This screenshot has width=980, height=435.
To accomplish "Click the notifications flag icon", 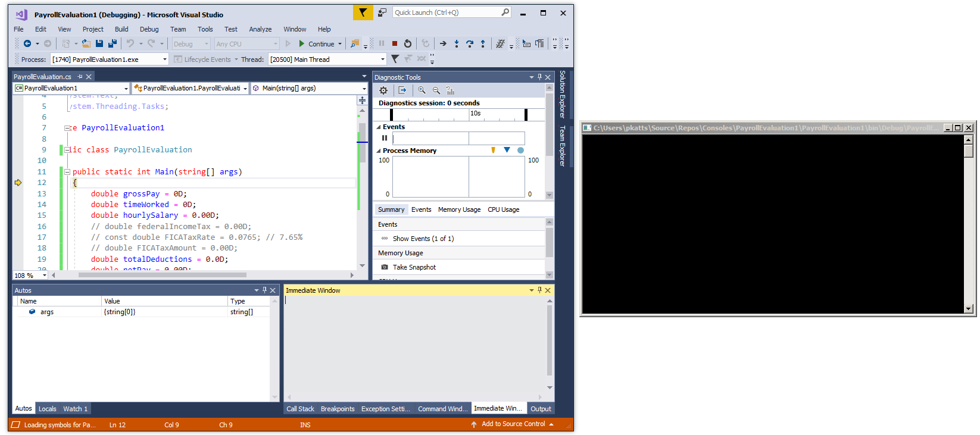I will [363, 12].
